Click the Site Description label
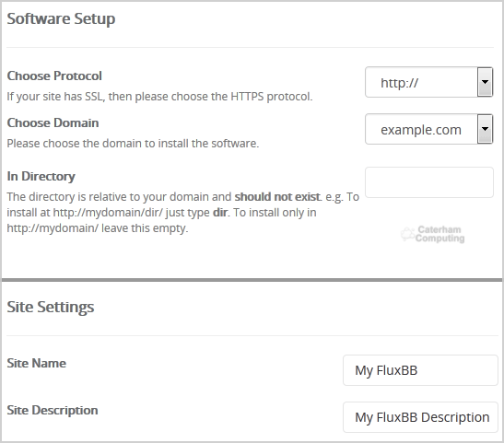504x443 pixels. [x=53, y=410]
